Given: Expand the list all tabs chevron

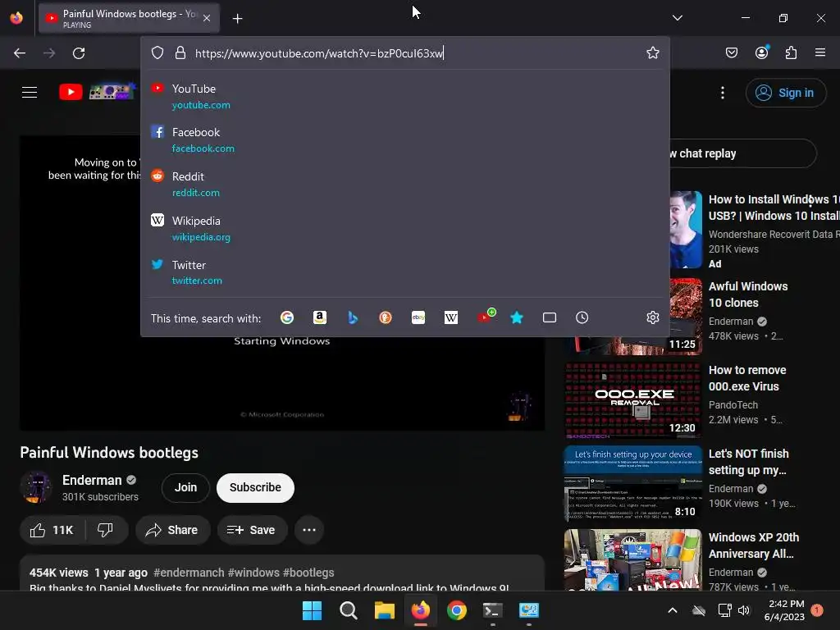Looking at the screenshot, I should pos(677,18).
